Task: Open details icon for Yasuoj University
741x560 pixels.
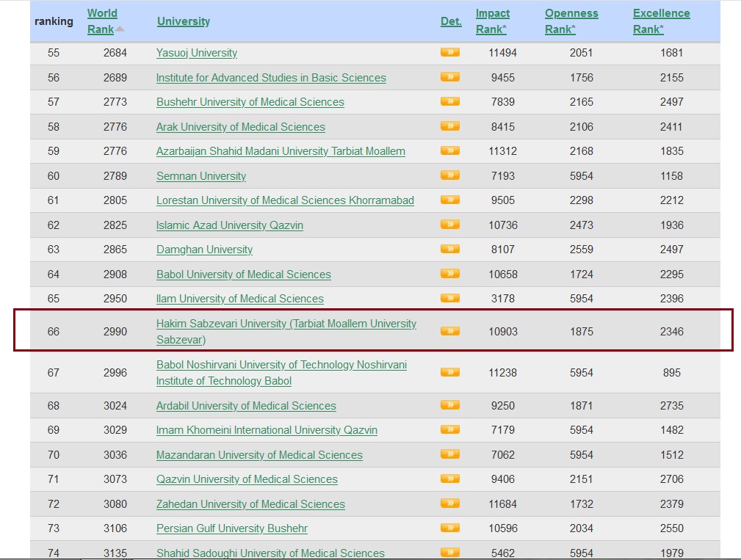Action: (450, 52)
